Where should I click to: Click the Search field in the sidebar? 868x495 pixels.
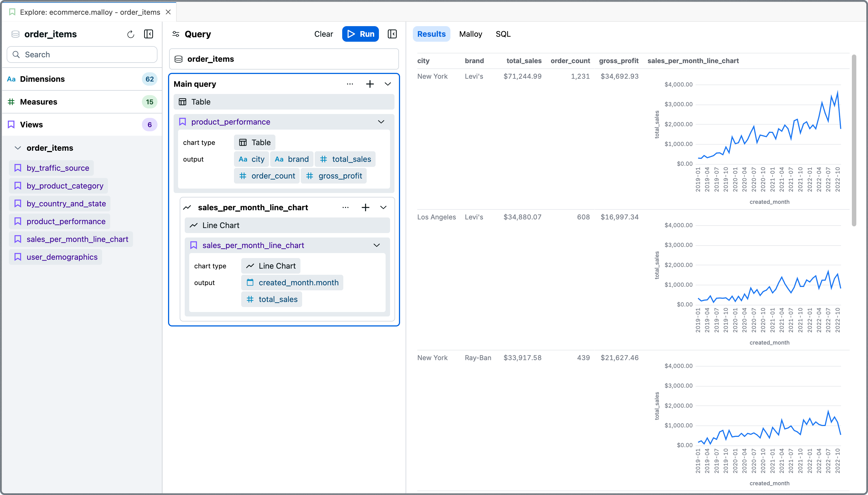click(x=82, y=55)
